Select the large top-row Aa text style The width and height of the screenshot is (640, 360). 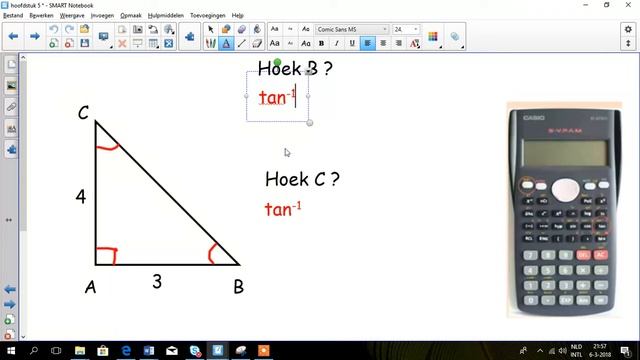coord(275,29)
